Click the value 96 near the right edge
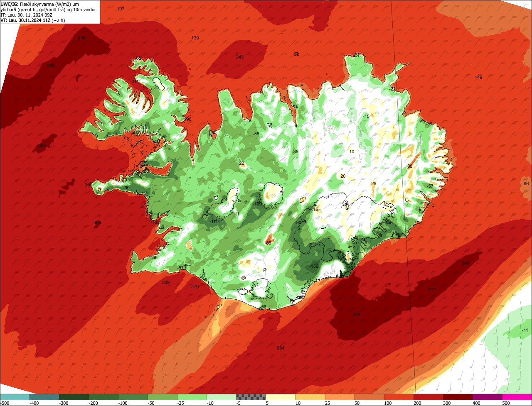 526,183
